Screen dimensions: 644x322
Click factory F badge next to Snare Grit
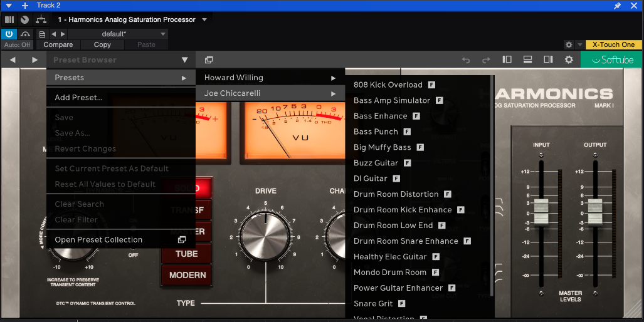[402, 304]
